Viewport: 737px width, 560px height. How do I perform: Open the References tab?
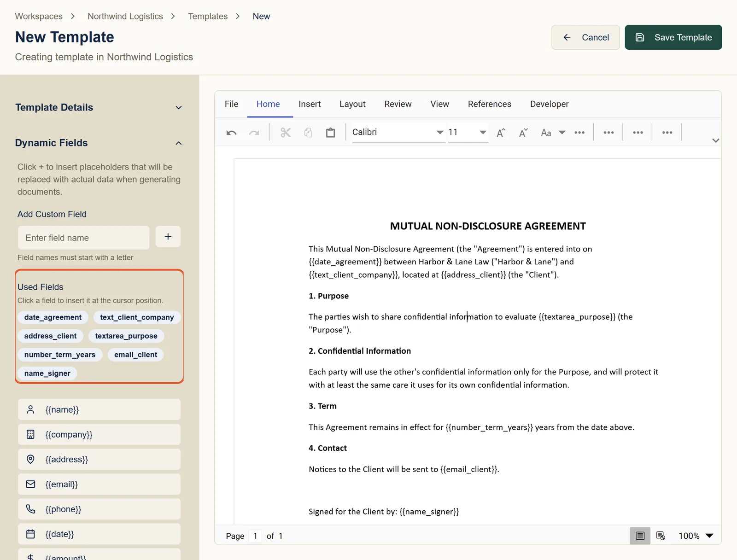click(490, 104)
